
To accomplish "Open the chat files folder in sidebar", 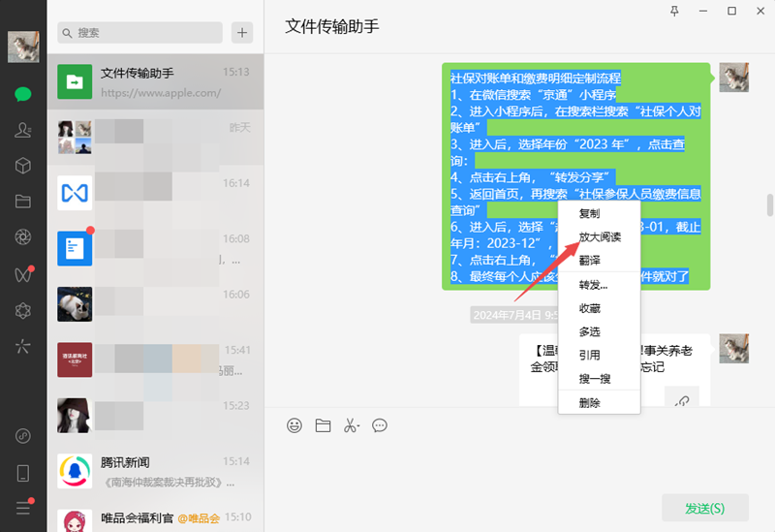I will pos(23,202).
